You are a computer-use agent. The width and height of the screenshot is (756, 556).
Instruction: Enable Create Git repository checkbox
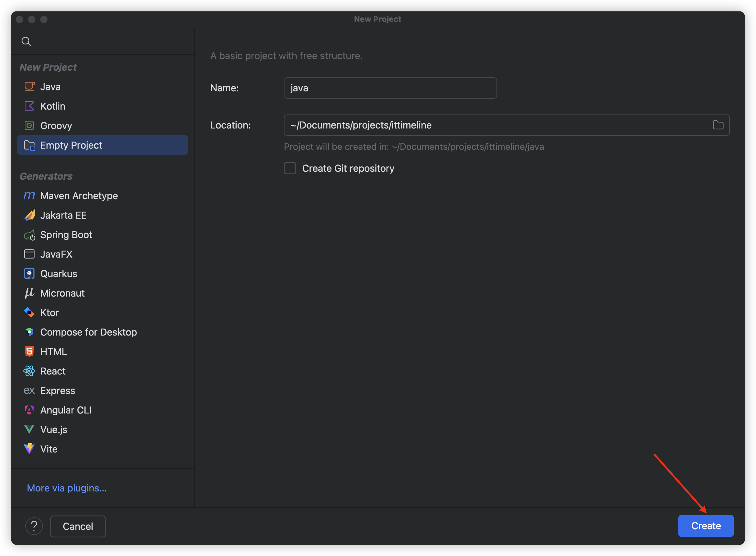(x=290, y=168)
